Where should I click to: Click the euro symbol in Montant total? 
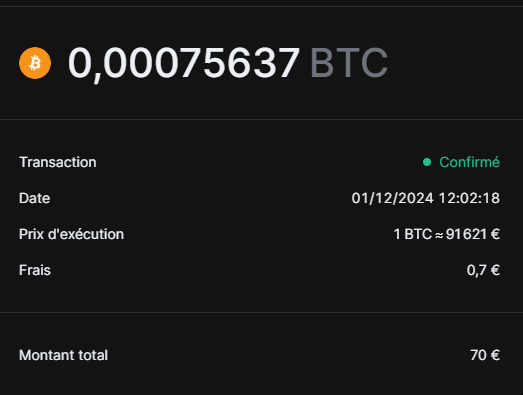tap(495, 355)
